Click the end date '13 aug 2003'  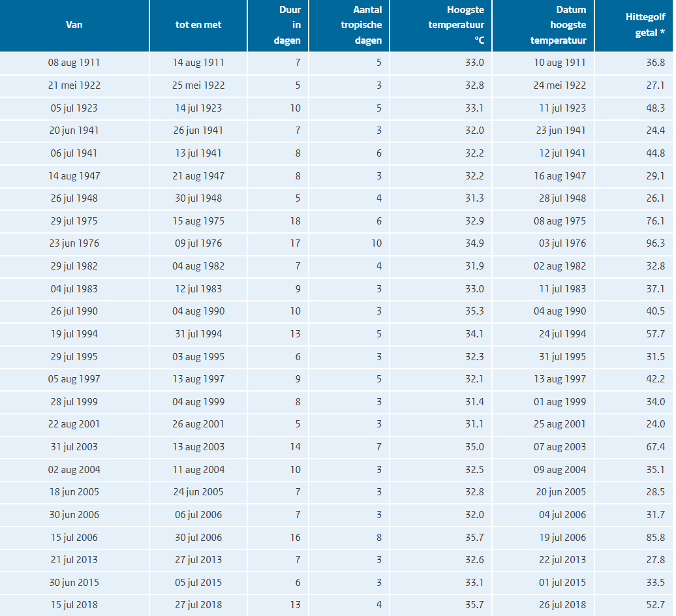(198, 447)
